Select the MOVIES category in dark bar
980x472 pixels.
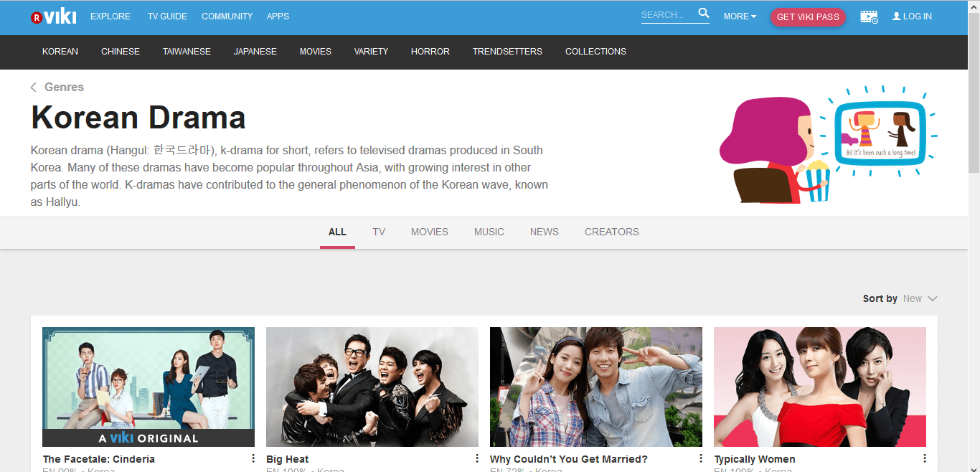tap(316, 52)
